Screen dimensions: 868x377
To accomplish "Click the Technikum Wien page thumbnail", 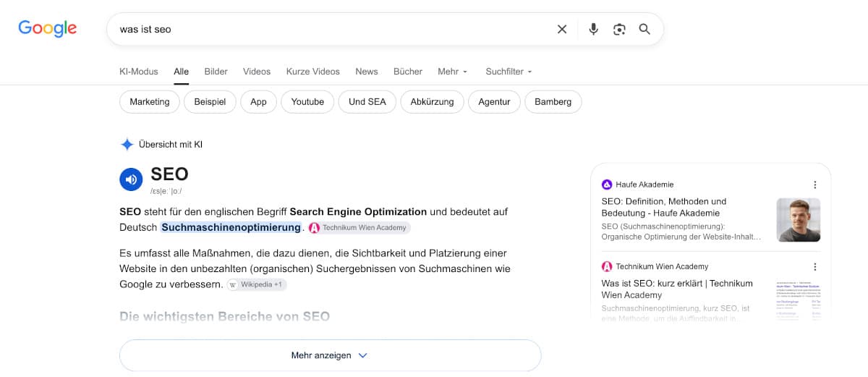I will (x=799, y=300).
